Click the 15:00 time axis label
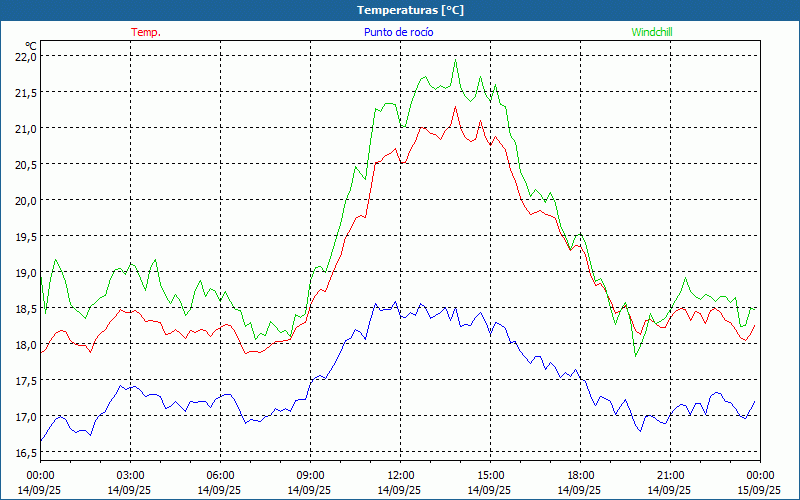Screen dimensions: 800x500 pyautogui.click(x=490, y=475)
